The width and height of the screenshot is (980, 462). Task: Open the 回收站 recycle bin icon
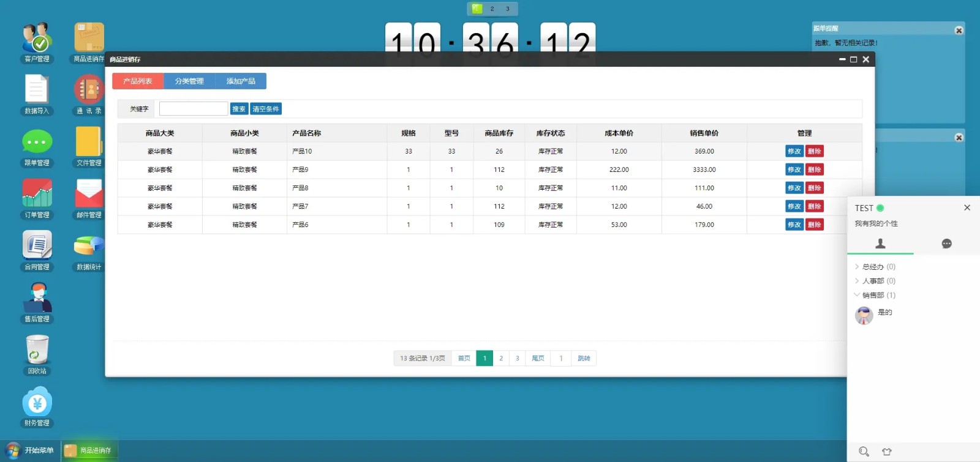click(37, 351)
